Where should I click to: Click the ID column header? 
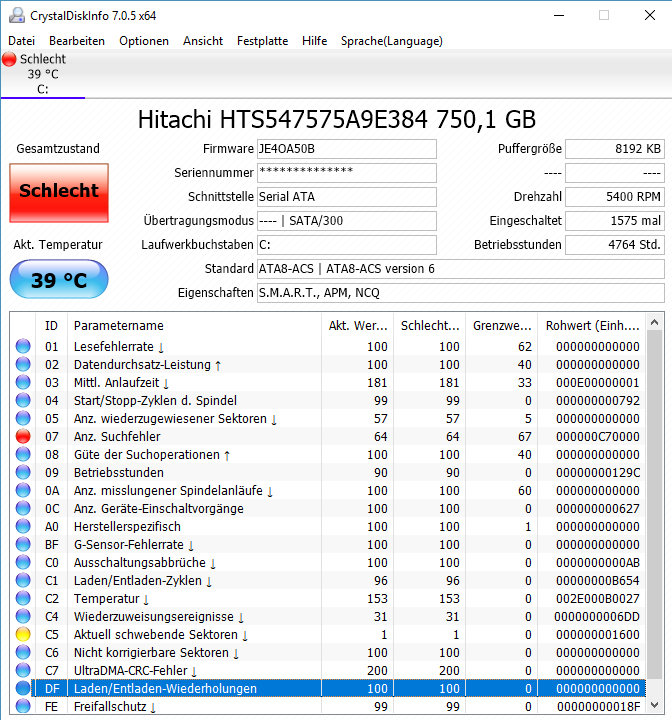(51, 326)
